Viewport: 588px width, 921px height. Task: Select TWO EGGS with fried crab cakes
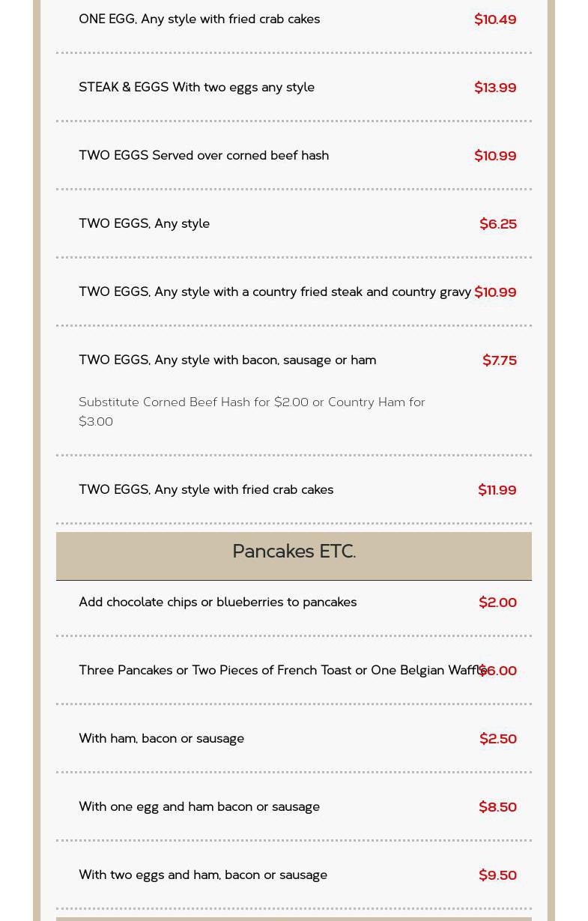[206, 490]
